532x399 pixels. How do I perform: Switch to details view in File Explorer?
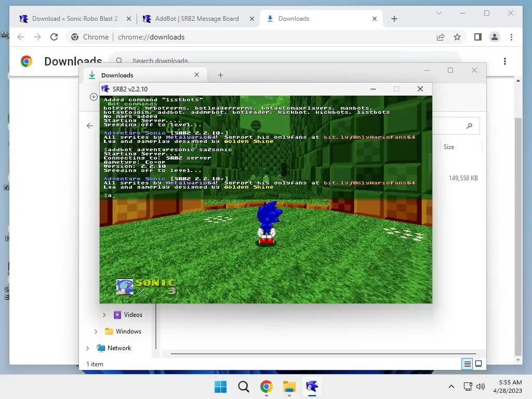point(467,364)
